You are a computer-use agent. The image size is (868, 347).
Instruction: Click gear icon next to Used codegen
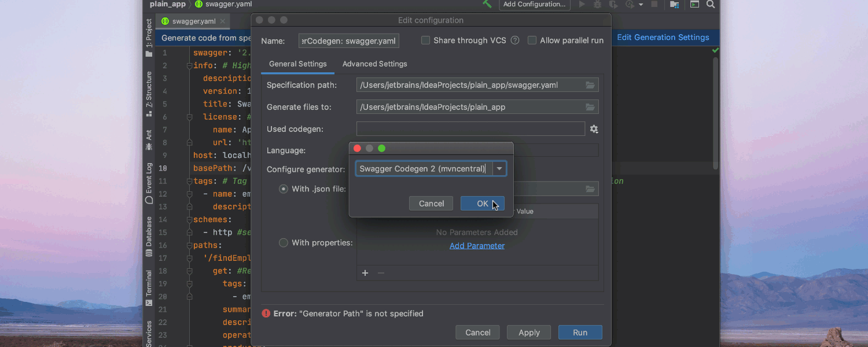(594, 129)
